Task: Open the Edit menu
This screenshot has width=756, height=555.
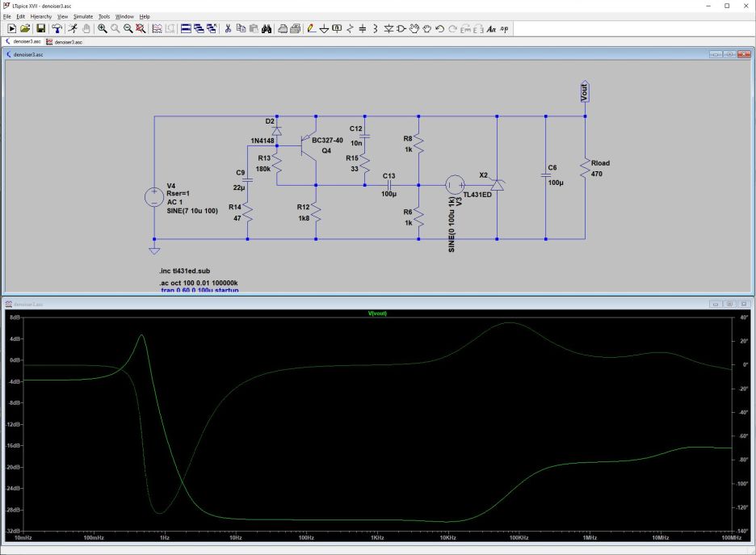Action: pos(20,16)
